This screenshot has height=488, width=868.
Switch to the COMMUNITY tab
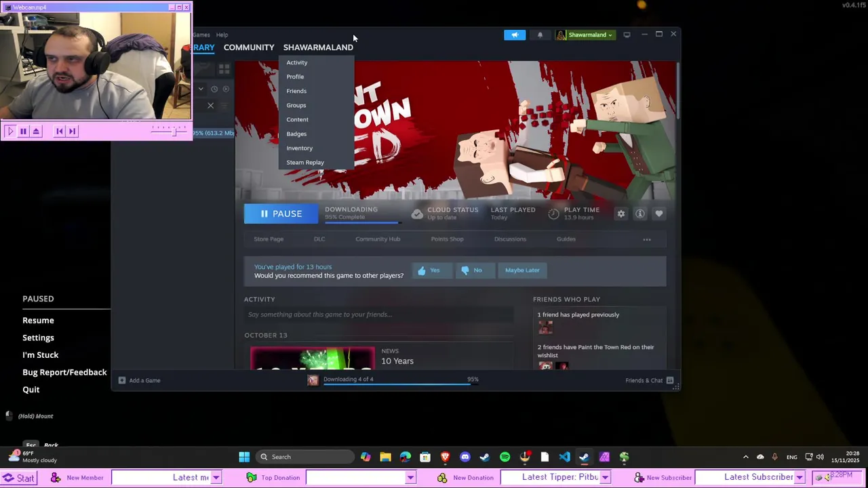click(x=249, y=47)
